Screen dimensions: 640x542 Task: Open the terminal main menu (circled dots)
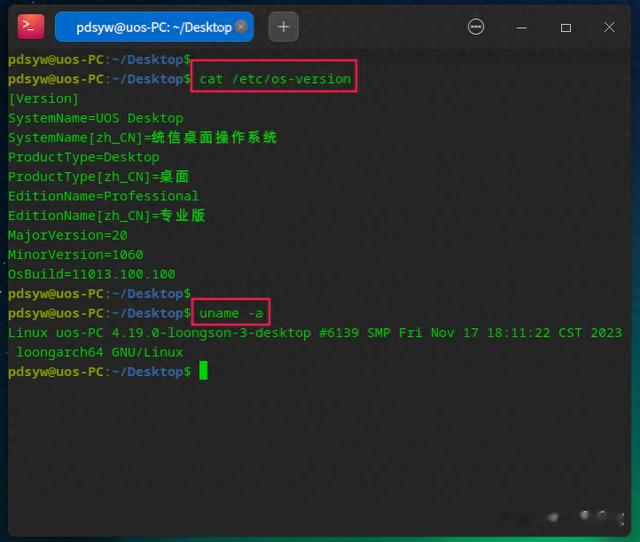click(x=476, y=27)
